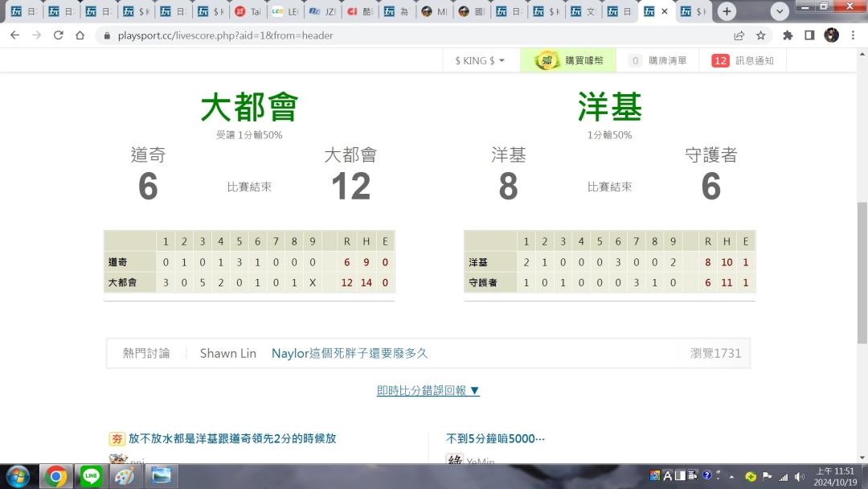Click the '瀏覽1731' view count

[x=715, y=353]
